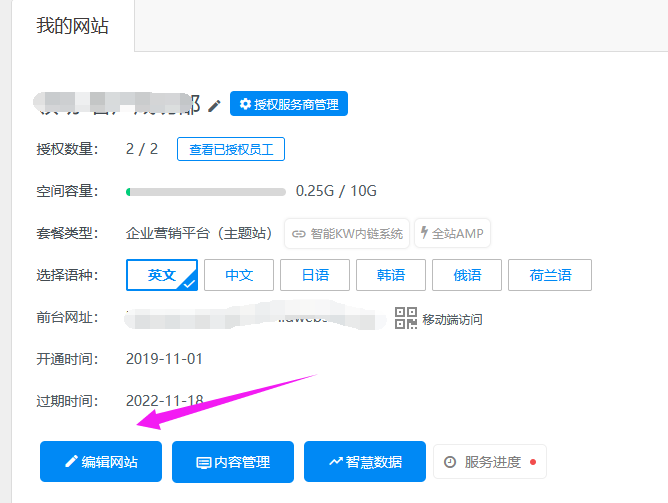The image size is (668, 503).
Task: Click the link icon in 智能KW内链系统
Action: tap(299, 234)
